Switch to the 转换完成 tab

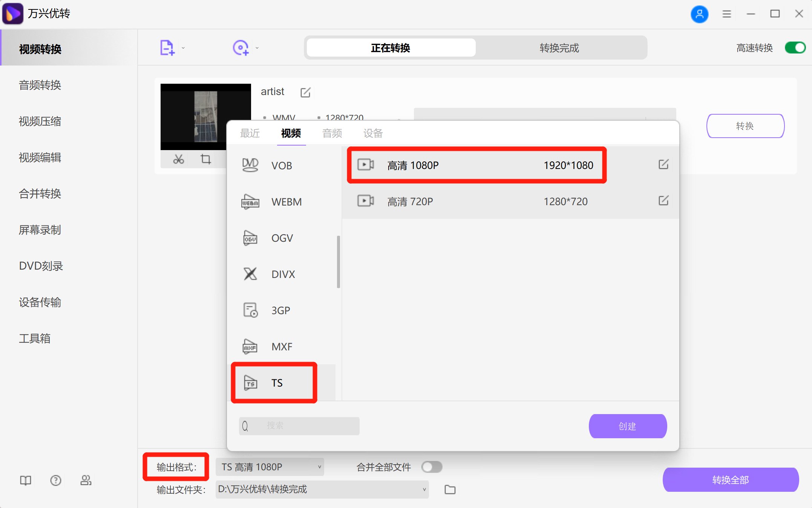click(559, 48)
